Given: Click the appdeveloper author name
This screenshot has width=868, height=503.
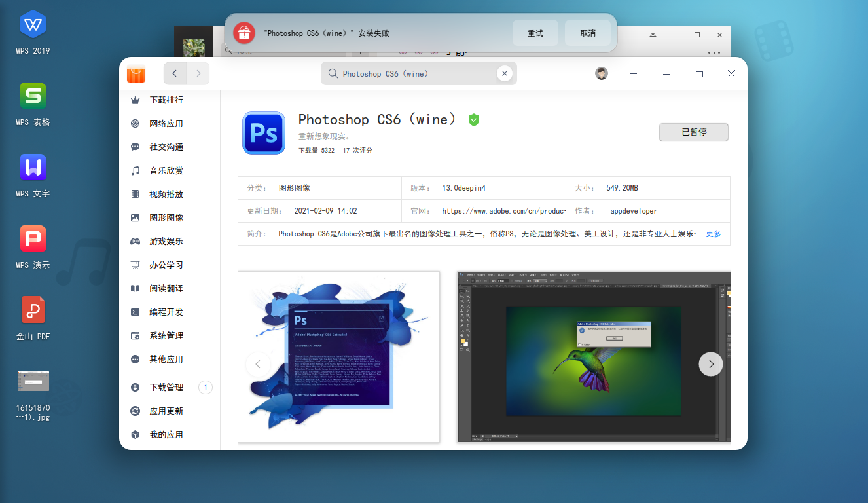Looking at the screenshot, I should coord(634,211).
